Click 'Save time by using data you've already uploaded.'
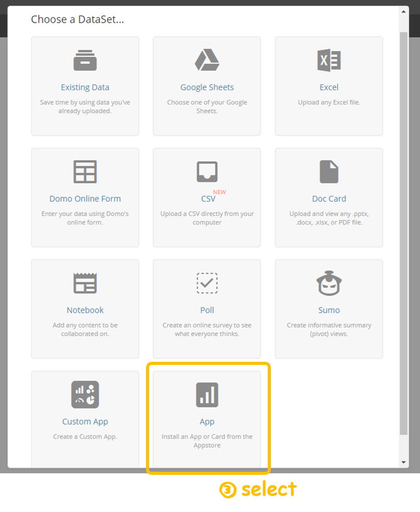Image resolution: width=420 pixels, height=512 pixels. (85, 106)
